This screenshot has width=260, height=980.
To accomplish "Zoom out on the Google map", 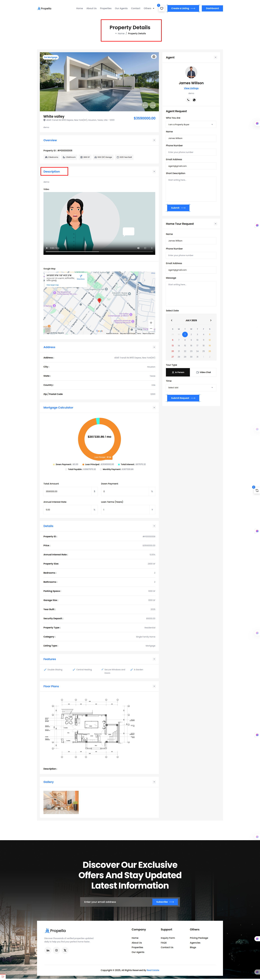I will tap(151, 328).
